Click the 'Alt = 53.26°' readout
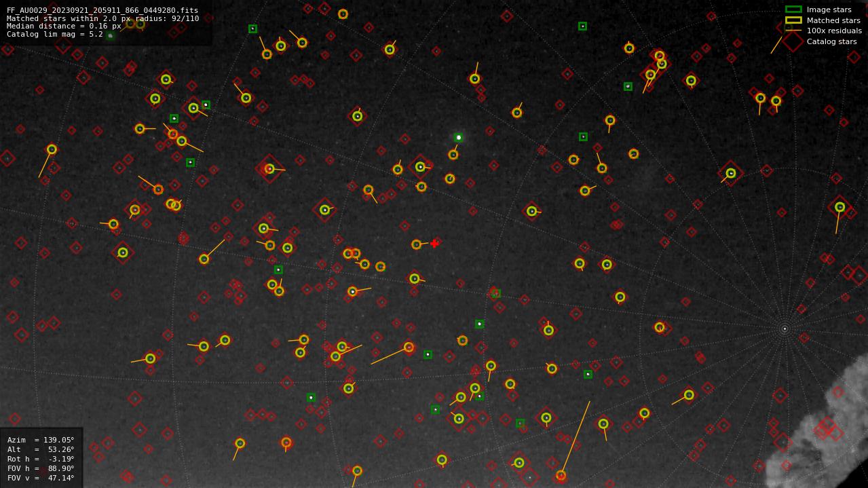The height and width of the screenshot is (488, 868). pyautogui.click(x=41, y=450)
